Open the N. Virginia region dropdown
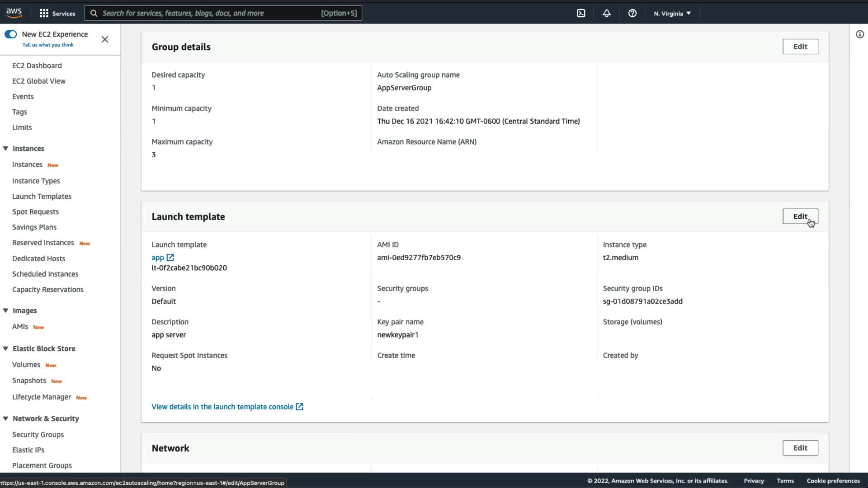 click(x=672, y=13)
